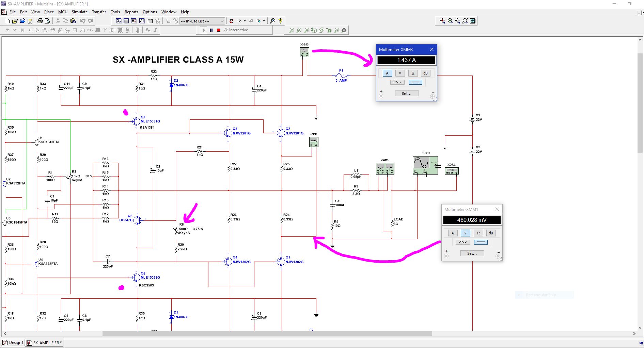This screenshot has height=348, width=644.
Task: Select AC signal mode in Multimeter-XMM1
Action: click(462, 242)
